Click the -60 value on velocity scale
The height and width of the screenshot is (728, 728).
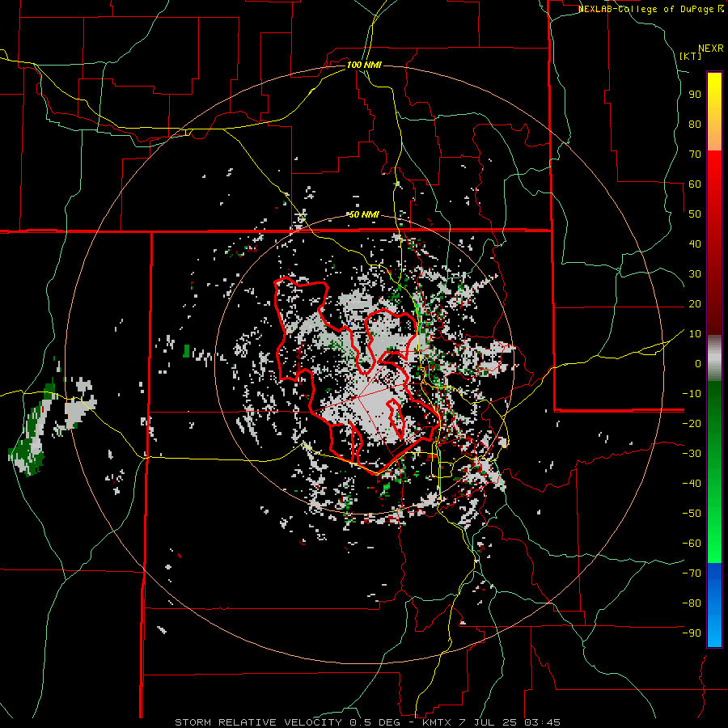692,544
